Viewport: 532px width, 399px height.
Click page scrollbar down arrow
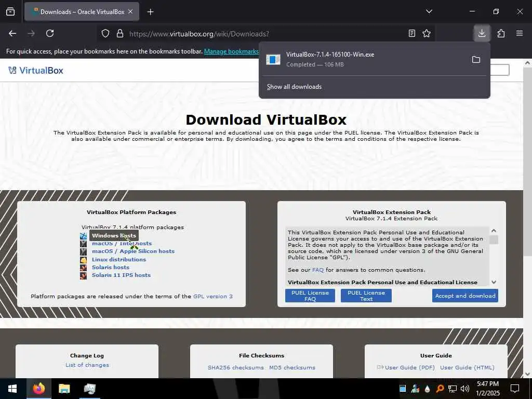click(527, 374)
